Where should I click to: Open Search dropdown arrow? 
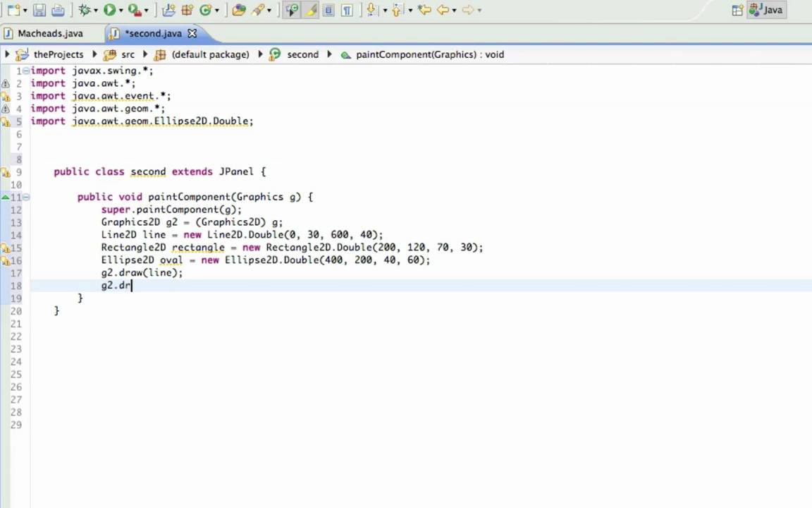[x=269, y=11]
